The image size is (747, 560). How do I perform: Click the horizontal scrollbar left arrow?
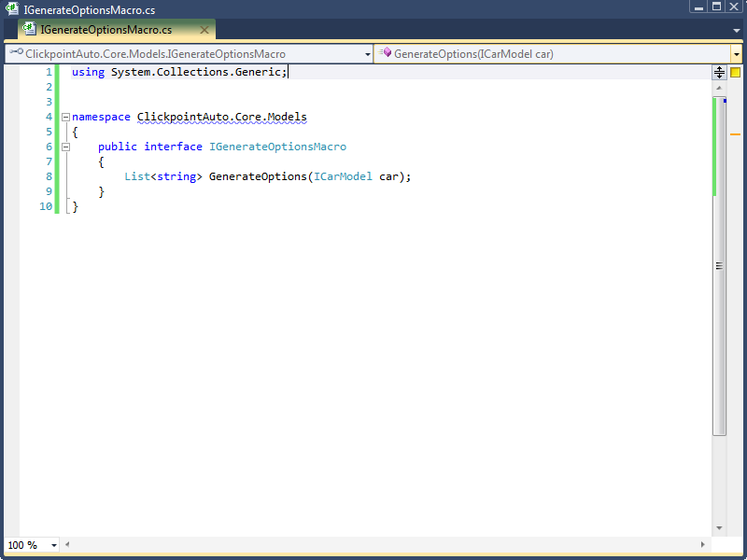coord(67,544)
